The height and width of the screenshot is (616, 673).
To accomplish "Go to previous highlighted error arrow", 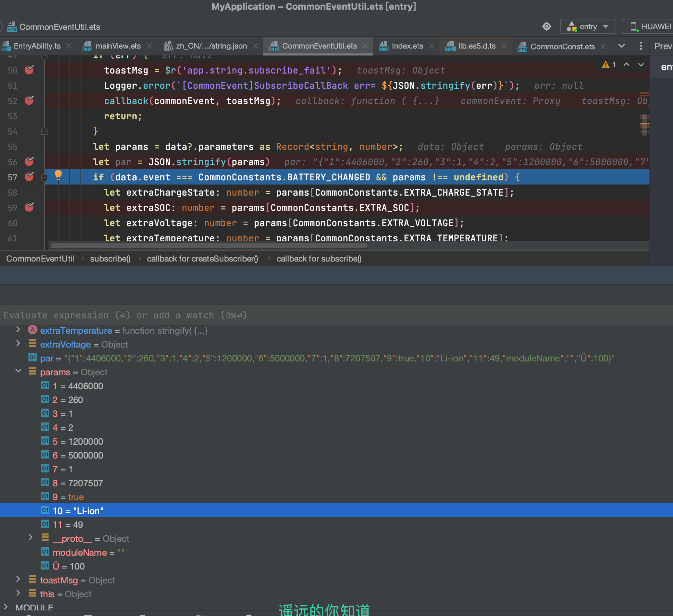I will [x=627, y=65].
